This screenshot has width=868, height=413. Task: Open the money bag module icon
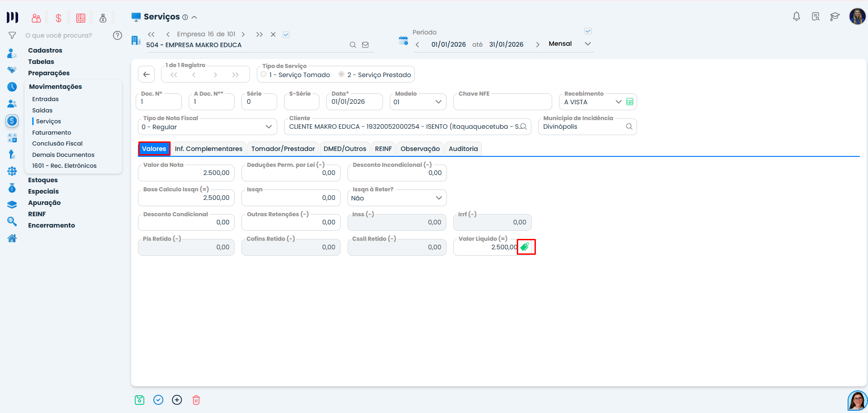(103, 18)
